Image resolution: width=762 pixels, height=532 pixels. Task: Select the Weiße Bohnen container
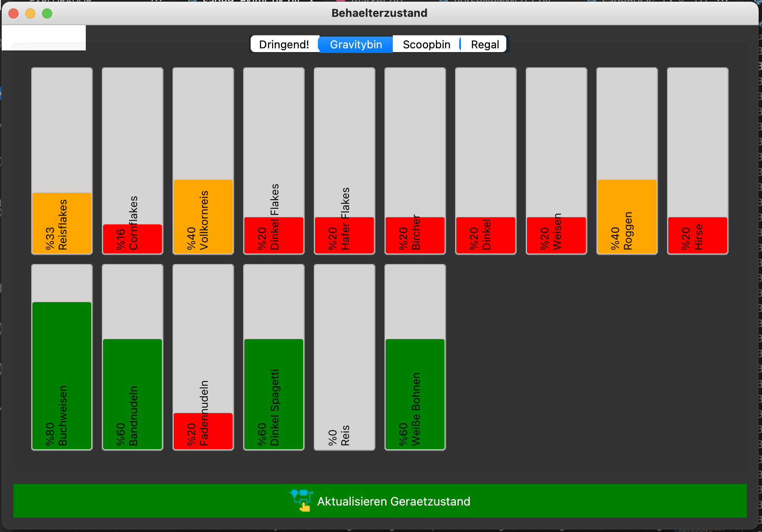(415, 394)
